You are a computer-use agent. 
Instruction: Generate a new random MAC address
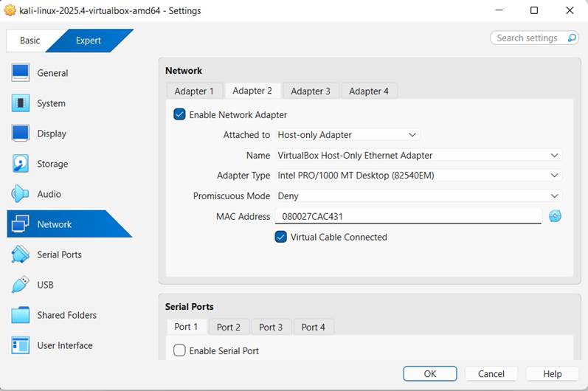(x=555, y=216)
